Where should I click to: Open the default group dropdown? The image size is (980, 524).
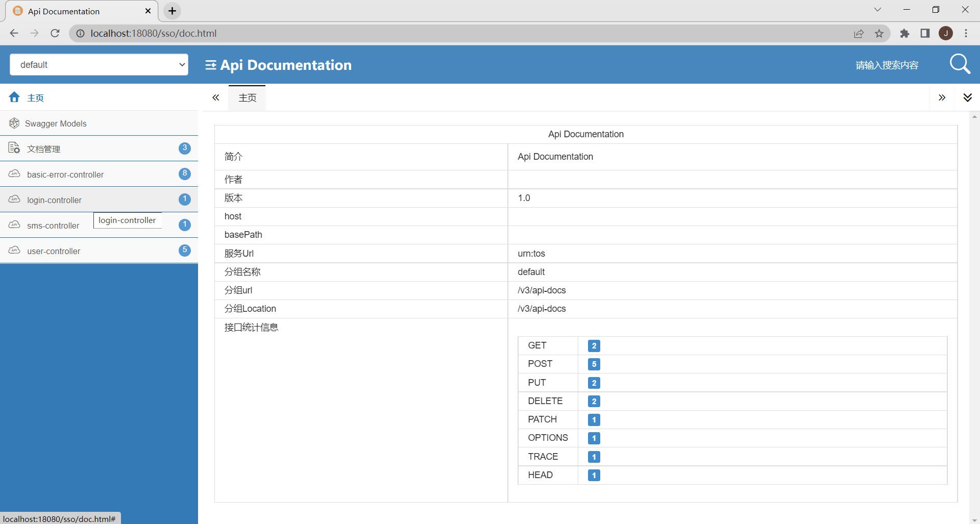99,65
